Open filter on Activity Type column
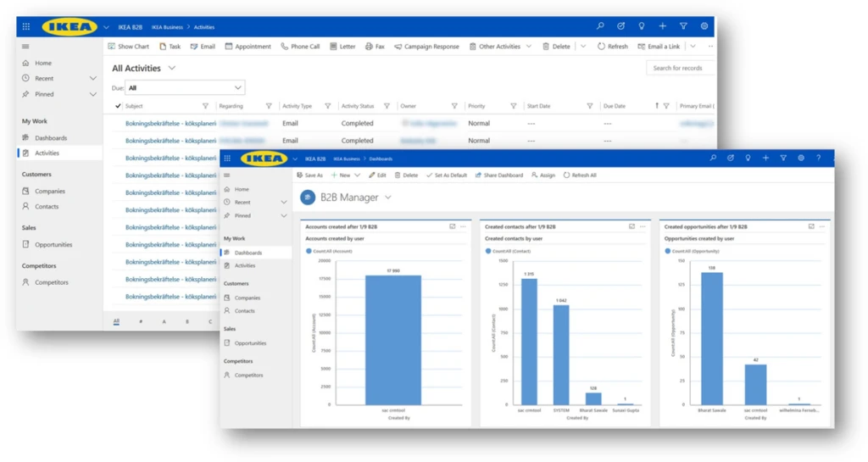The width and height of the screenshot is (868, 462). tap(327, 106)
